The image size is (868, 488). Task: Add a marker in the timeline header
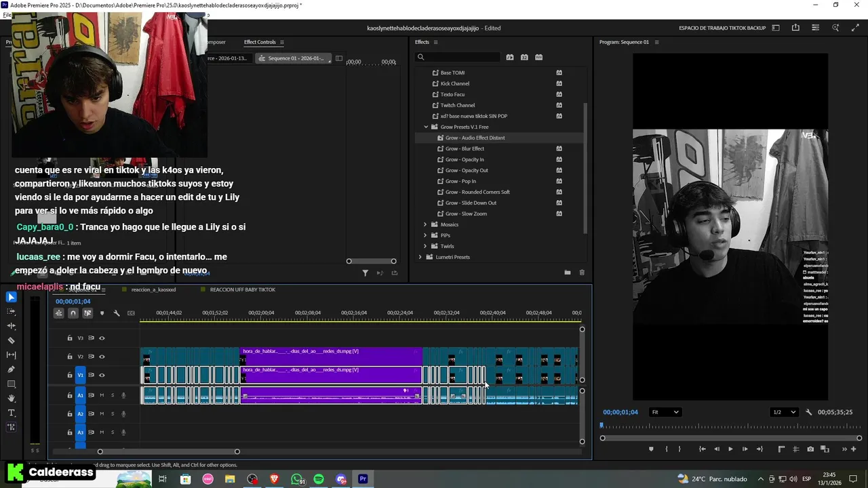point(102,313)
